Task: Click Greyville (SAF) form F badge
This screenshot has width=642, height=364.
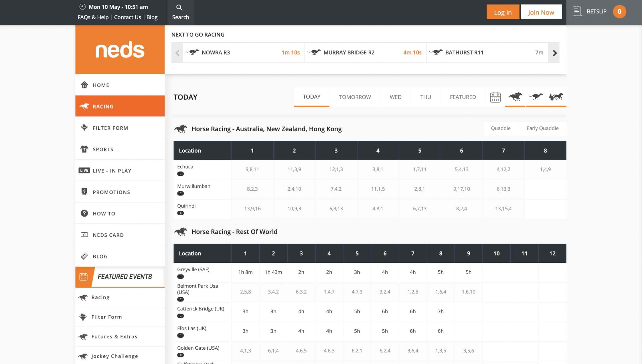Action: coord(180,277)
